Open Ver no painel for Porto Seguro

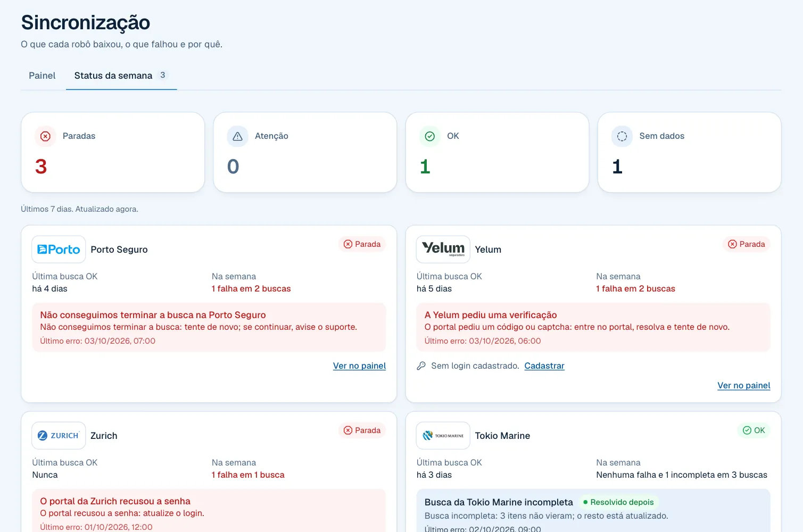(359, 366)
